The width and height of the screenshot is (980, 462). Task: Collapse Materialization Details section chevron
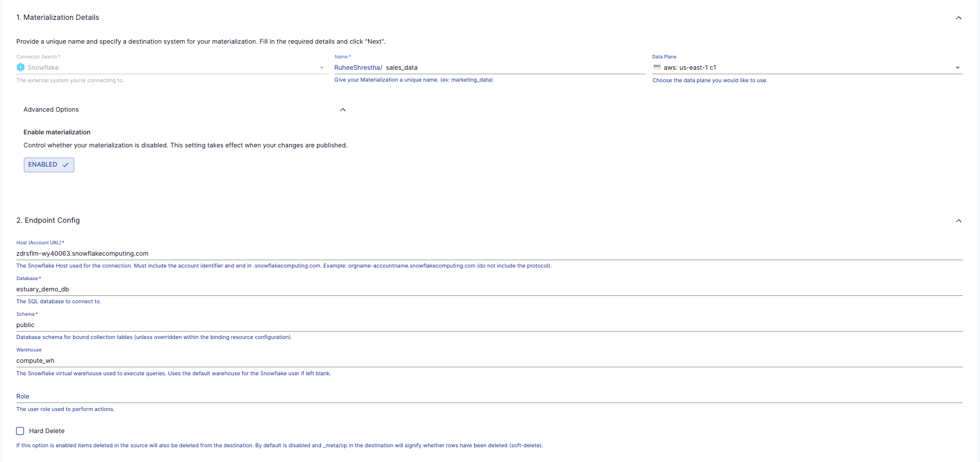pos(958,18)
